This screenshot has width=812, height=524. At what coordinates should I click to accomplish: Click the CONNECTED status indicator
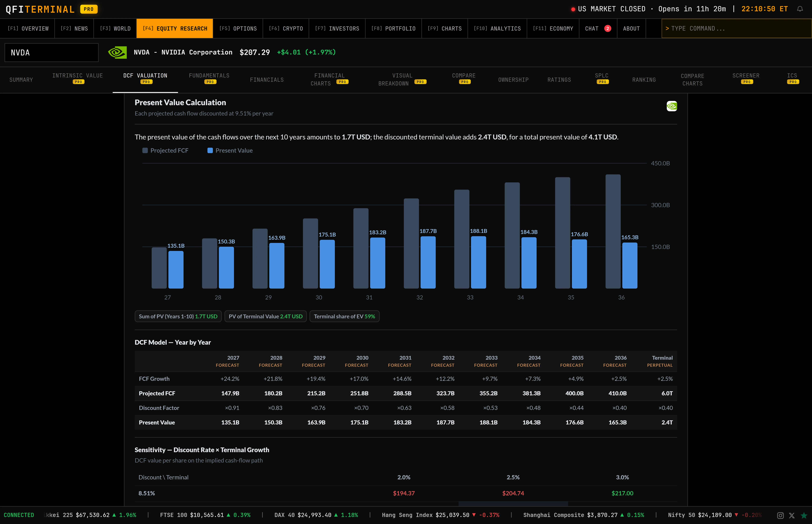pyautogui.click(x=19, y=515)
